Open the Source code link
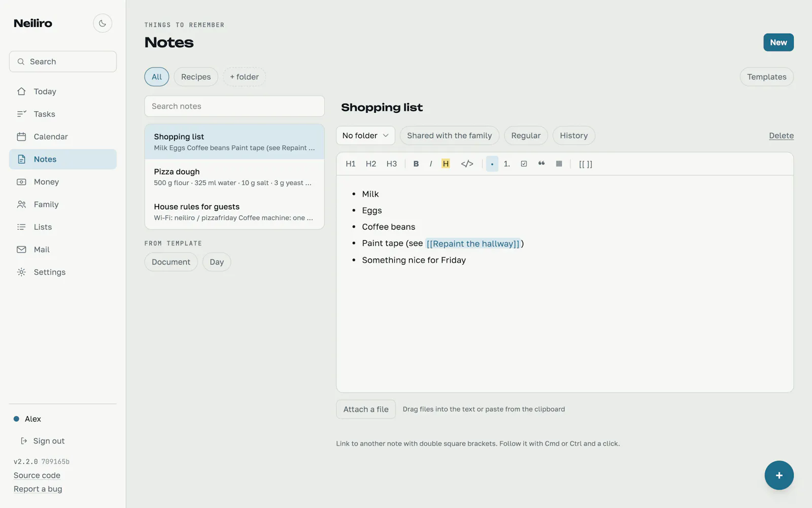Viewport: 812px width, 508px height. click(37, 475)
